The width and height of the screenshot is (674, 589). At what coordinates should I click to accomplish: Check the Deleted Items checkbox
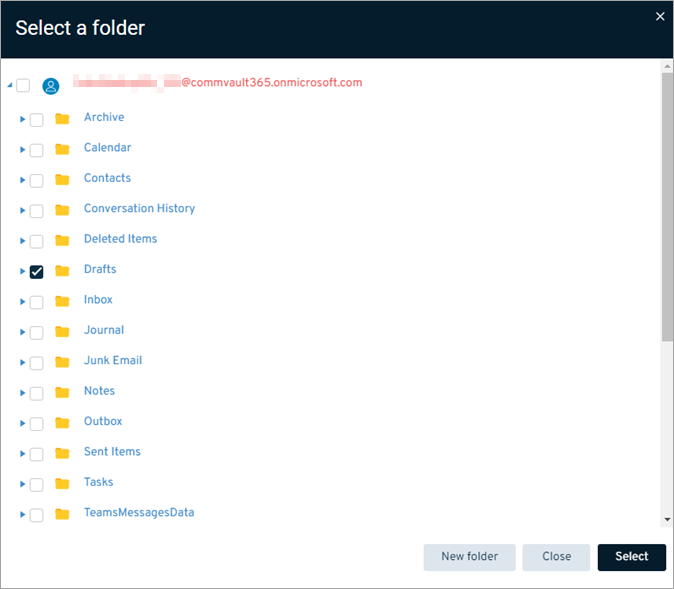tap(37, 242)
